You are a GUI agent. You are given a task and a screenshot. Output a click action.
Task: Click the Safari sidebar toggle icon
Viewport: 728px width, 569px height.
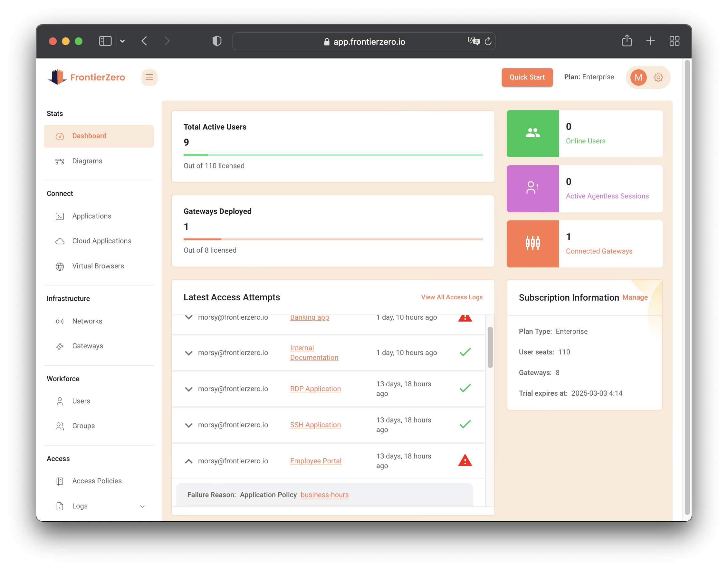pyautogui.click(x=105, y=41)
